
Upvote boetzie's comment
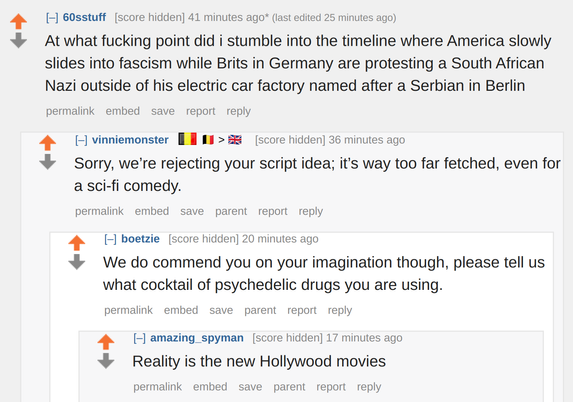coord(77,243)
